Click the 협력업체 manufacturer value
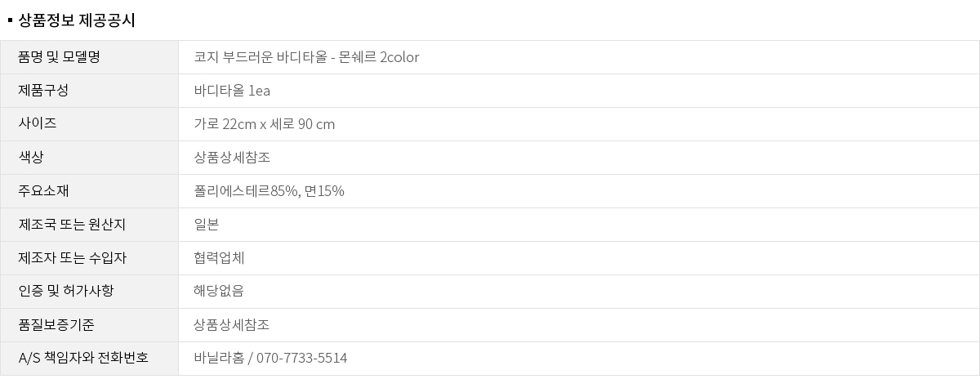Viewport: 980px width, 388px height. point(219,258)
